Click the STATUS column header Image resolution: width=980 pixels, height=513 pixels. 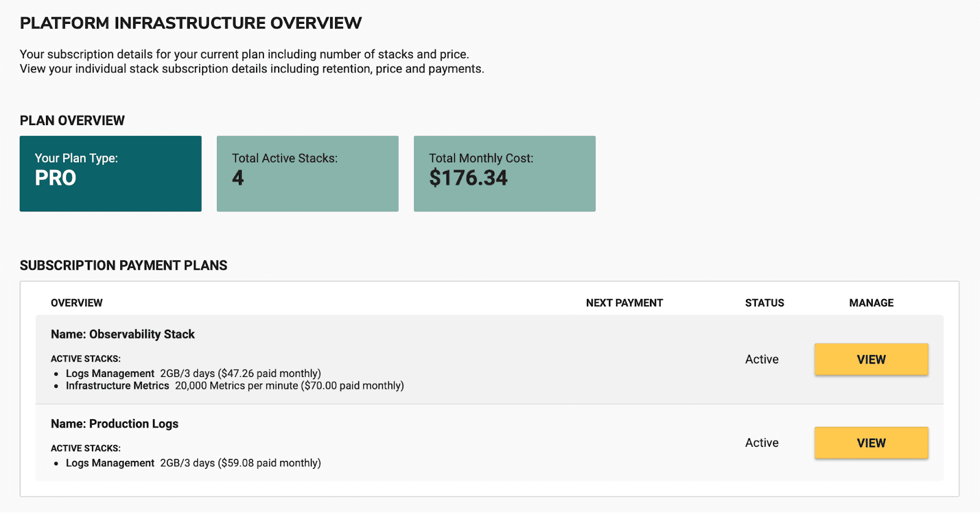click(x=764, y=303)
